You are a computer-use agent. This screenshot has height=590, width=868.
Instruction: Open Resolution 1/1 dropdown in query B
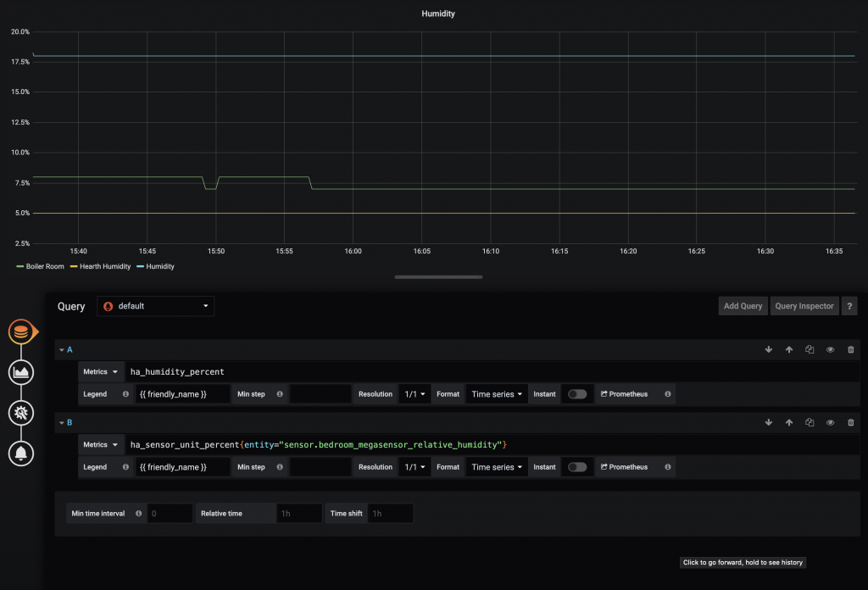click(415, 467)
